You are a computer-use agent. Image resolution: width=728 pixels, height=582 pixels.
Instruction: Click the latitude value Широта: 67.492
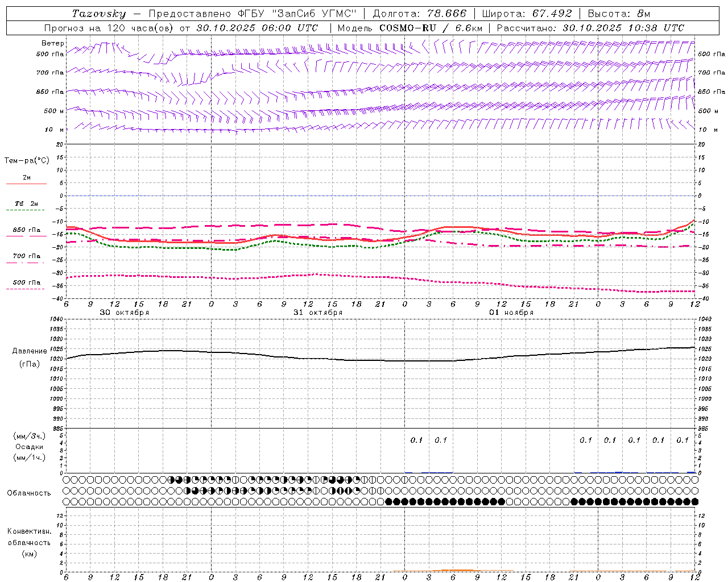527,14
